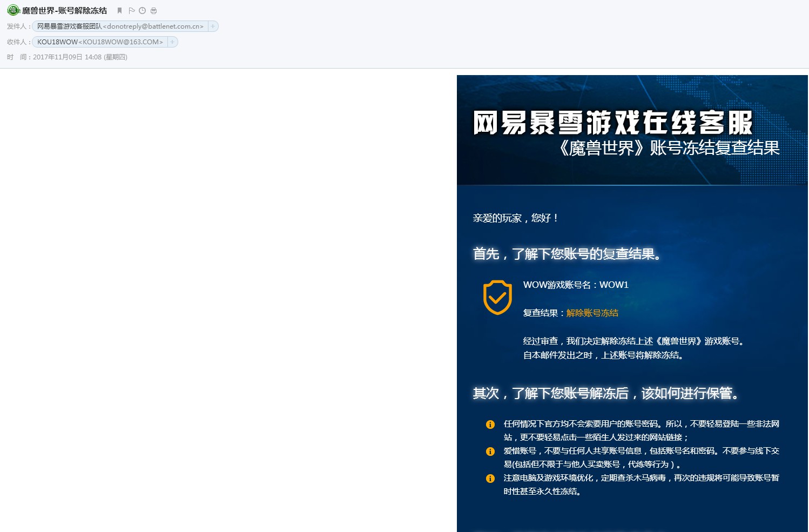The width and height of the screenshot is (809, 532).
Task: Click the 《魔兽世界》账号冻结复查结果 subtitle
Action: [x=669, y=148]
